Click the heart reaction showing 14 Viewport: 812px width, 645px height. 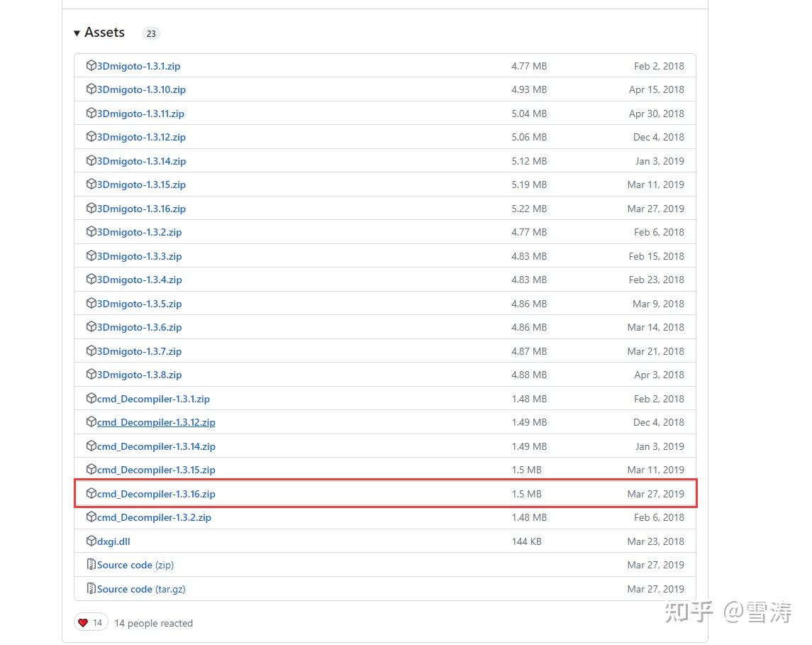tap(90, 622)
